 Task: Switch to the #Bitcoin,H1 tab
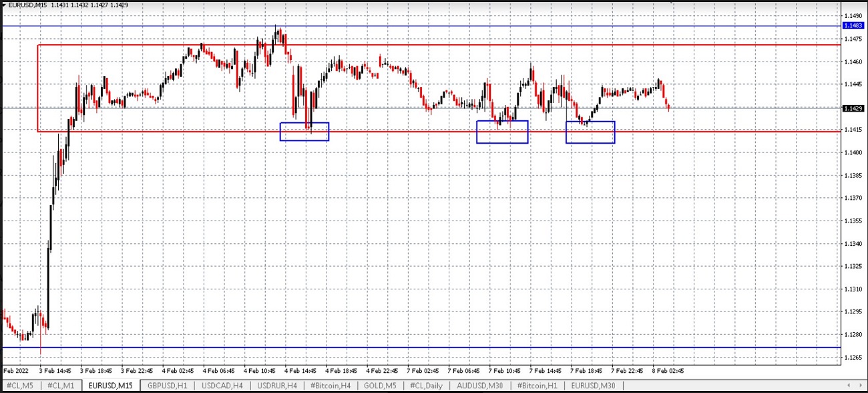[536, 386]
